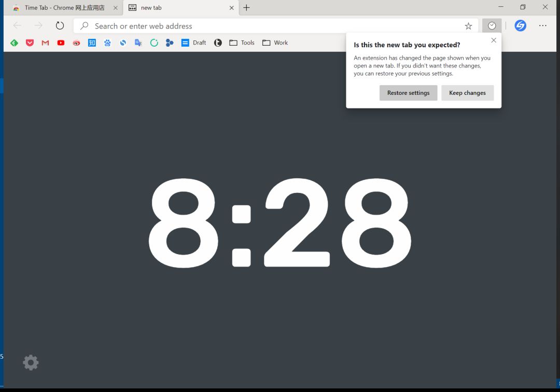Screen dimensions: 560x392
Task: Refresh the page with reload button
Action: 60,26
